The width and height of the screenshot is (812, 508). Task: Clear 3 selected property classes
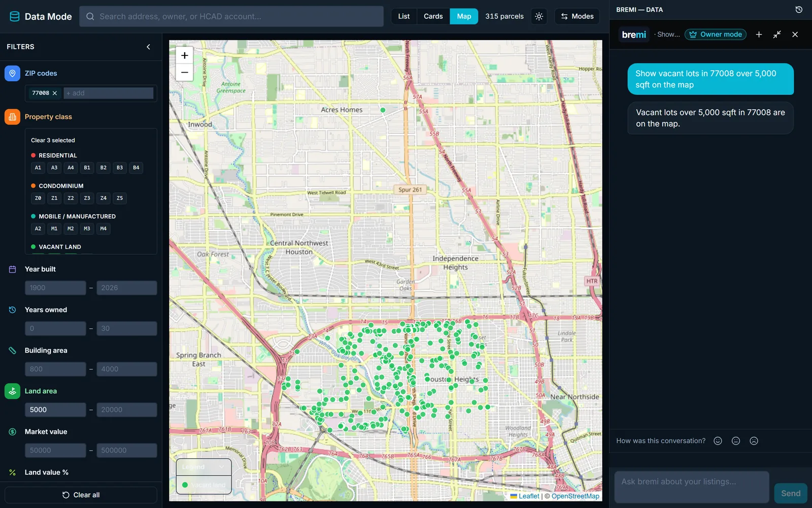53,140
